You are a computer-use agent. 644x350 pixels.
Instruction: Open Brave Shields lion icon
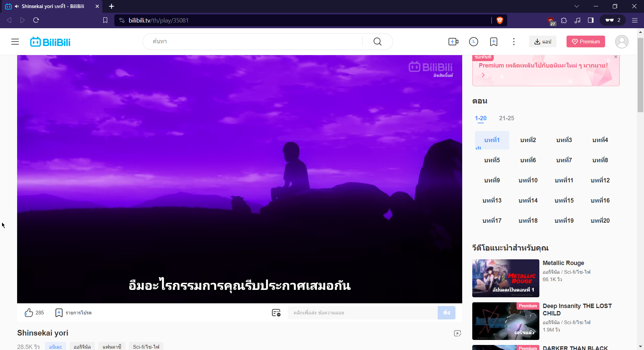coord(500,20)
